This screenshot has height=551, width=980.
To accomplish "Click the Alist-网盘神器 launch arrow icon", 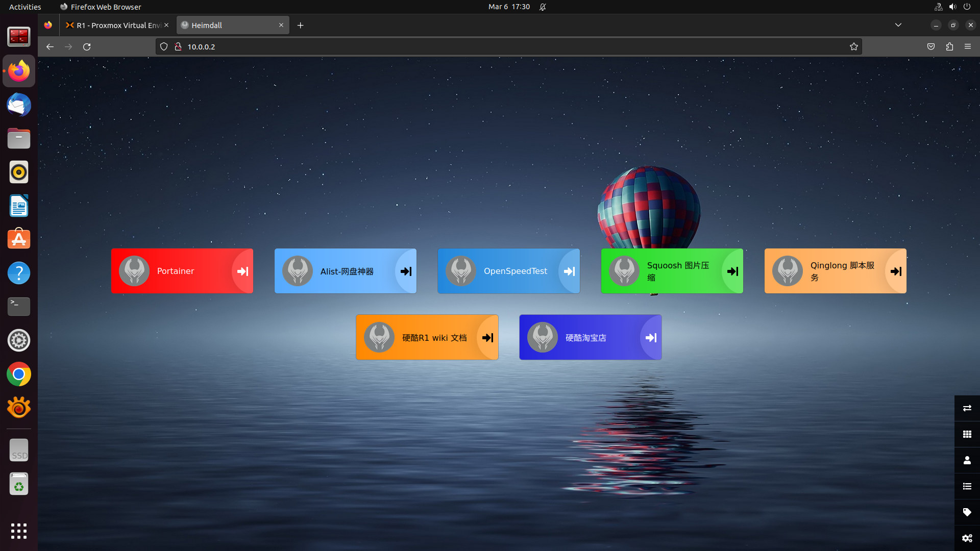I will click(406, 271).
